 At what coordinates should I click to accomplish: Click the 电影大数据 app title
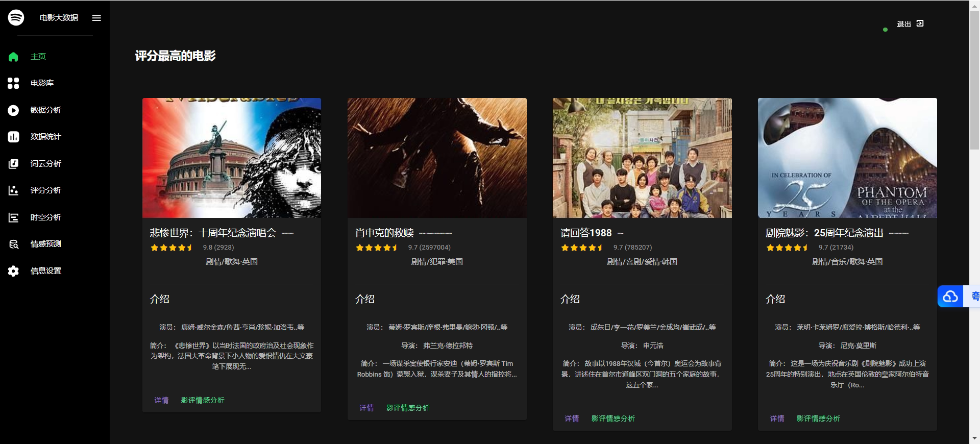pyautogui.click(x=59, y=18)
